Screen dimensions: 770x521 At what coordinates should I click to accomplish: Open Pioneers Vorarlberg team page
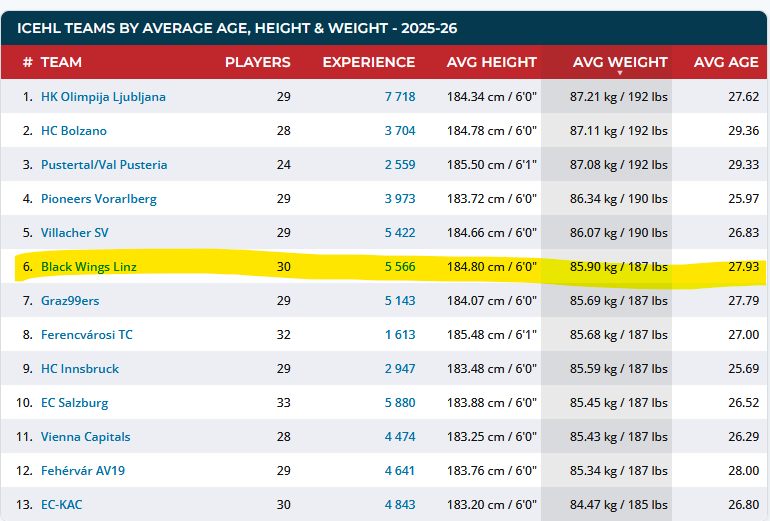pos(98,199)
